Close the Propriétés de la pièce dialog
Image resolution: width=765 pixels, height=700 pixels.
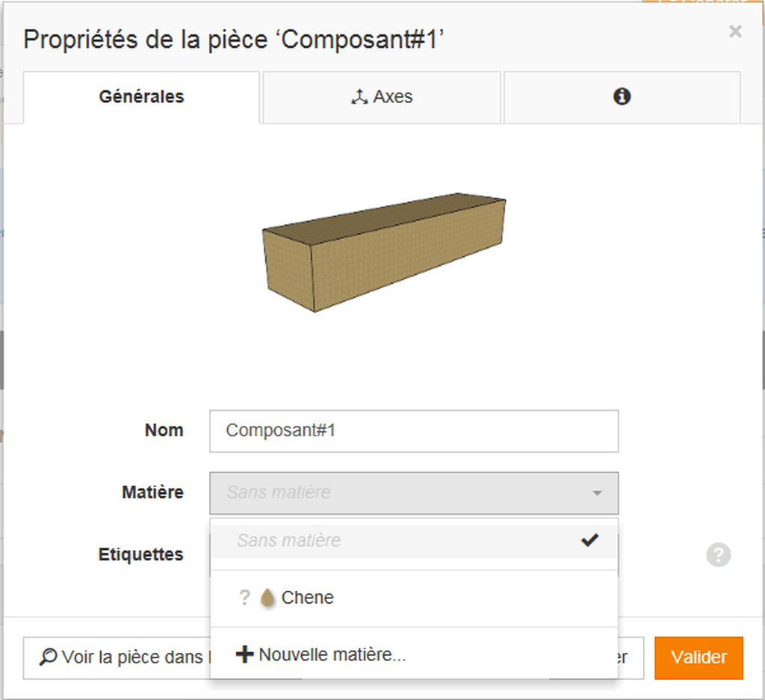pyautogui.click(x=735, y=31)
